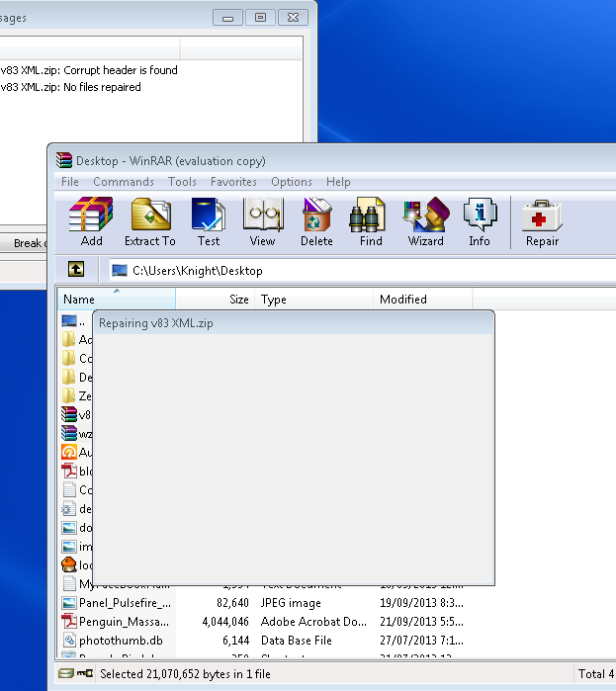Screen dimensions: 616x691
Task: Select the v8 archive file icon
Action: (x=69, y=414)
